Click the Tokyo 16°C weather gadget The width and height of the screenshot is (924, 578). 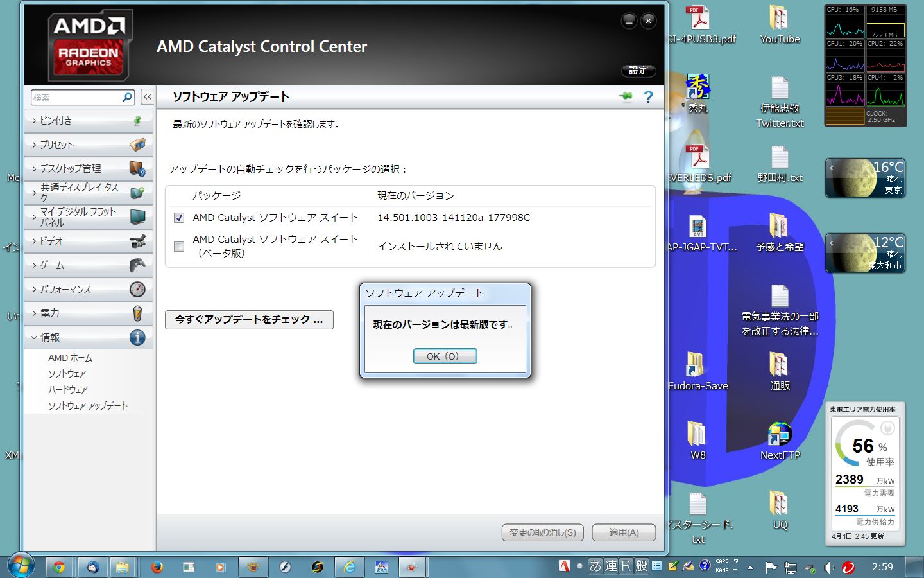click(x=866, y=178)
